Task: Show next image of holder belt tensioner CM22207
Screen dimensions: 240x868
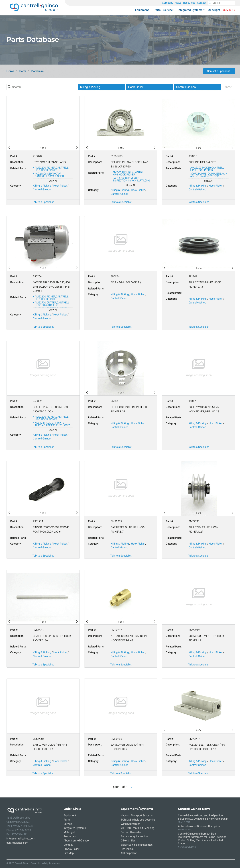Action: click(232, 730)
